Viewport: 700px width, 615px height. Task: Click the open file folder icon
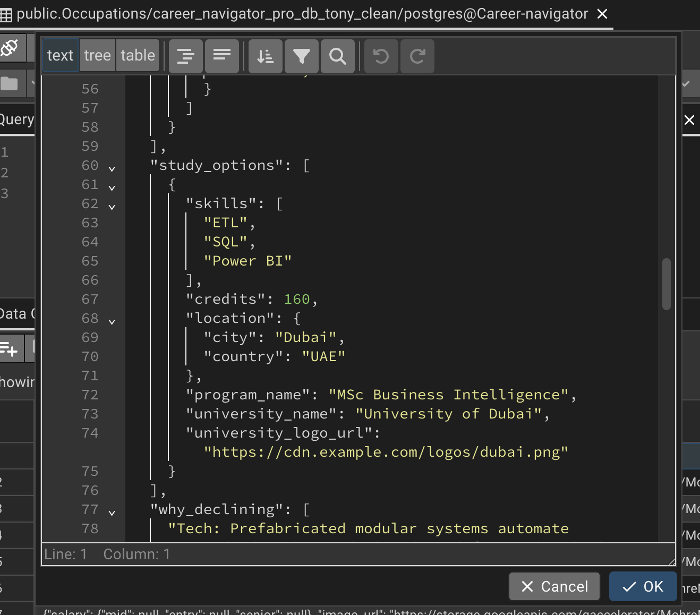point(10,83)
